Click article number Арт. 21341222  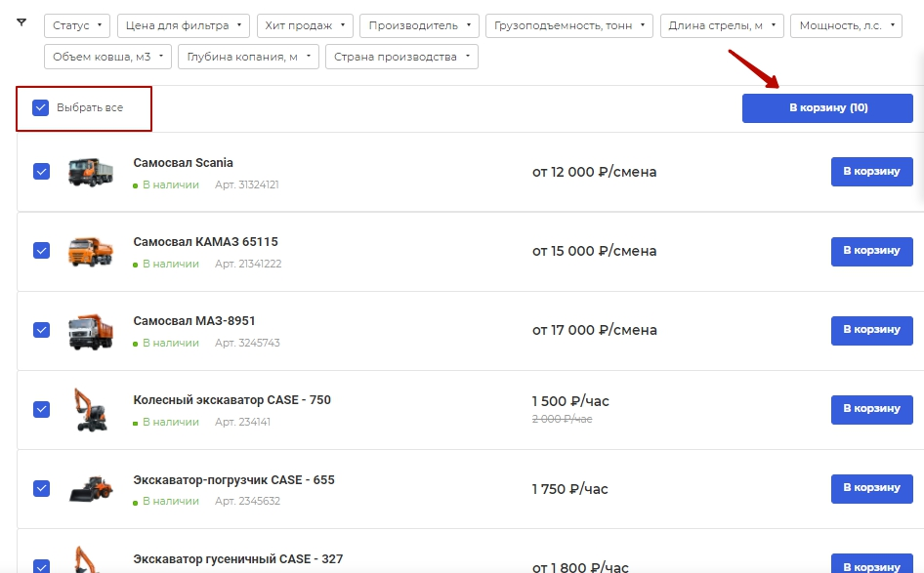click(248, 264)
